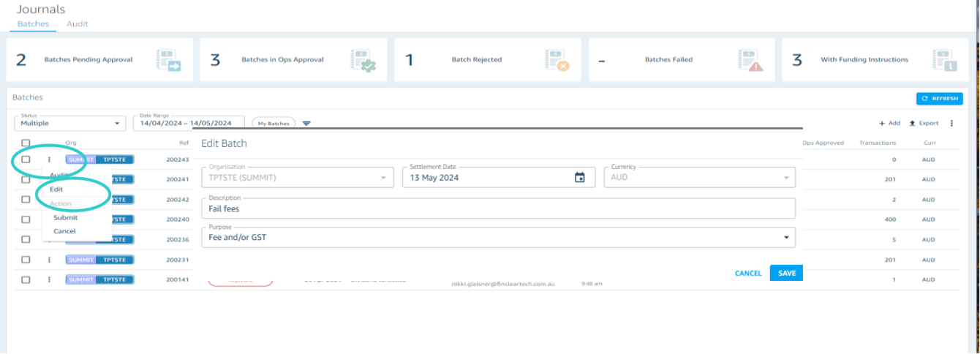Tick the checkbox for batch 200141
980x354 pixels.
click(26, 279)
